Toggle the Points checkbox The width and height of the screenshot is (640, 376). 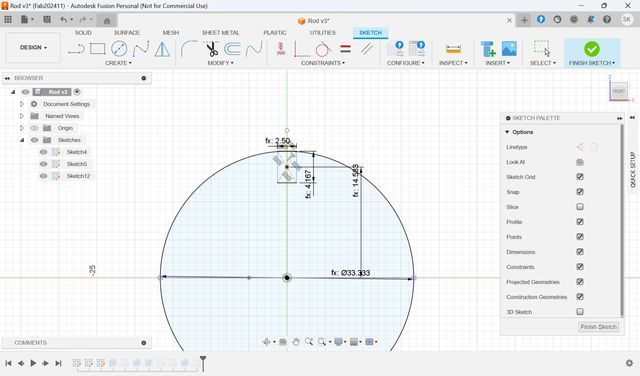(580, 237)
